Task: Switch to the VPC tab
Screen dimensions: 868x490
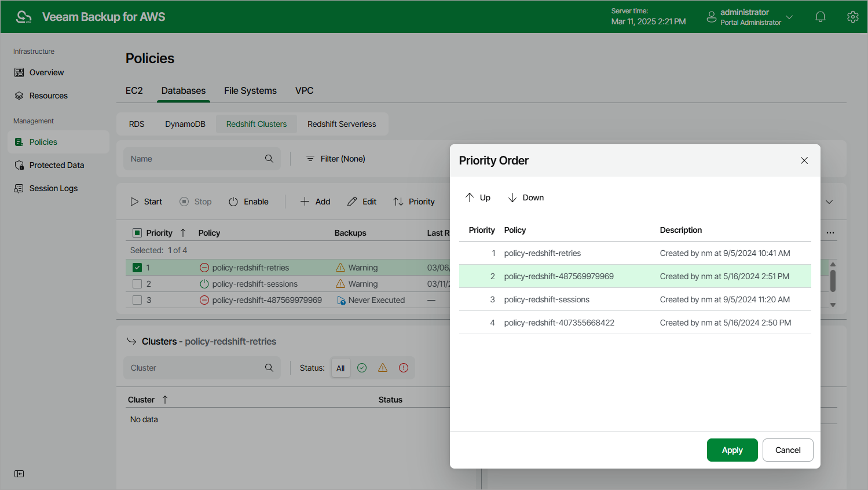Action: (x=305, y=90)
